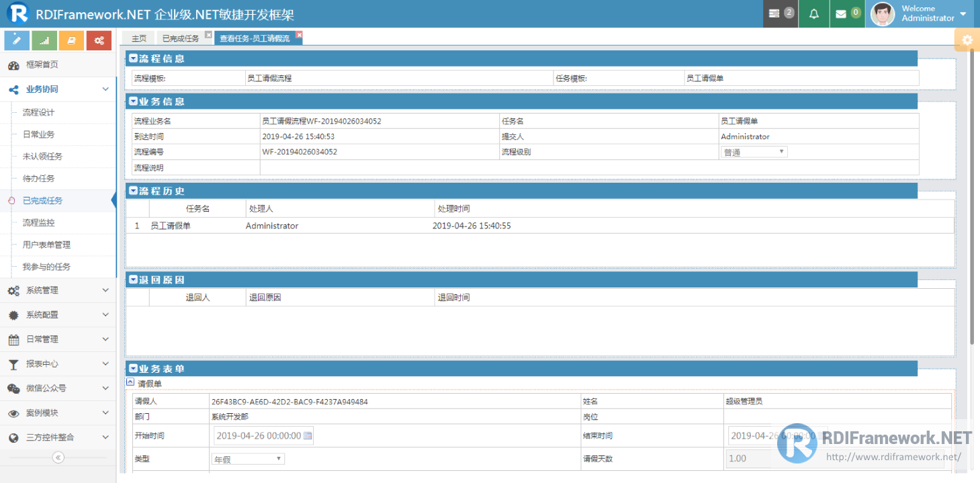Open 已完成任务 in the sidebar
This screenshot has height=483, width=980.
[58, 201]
